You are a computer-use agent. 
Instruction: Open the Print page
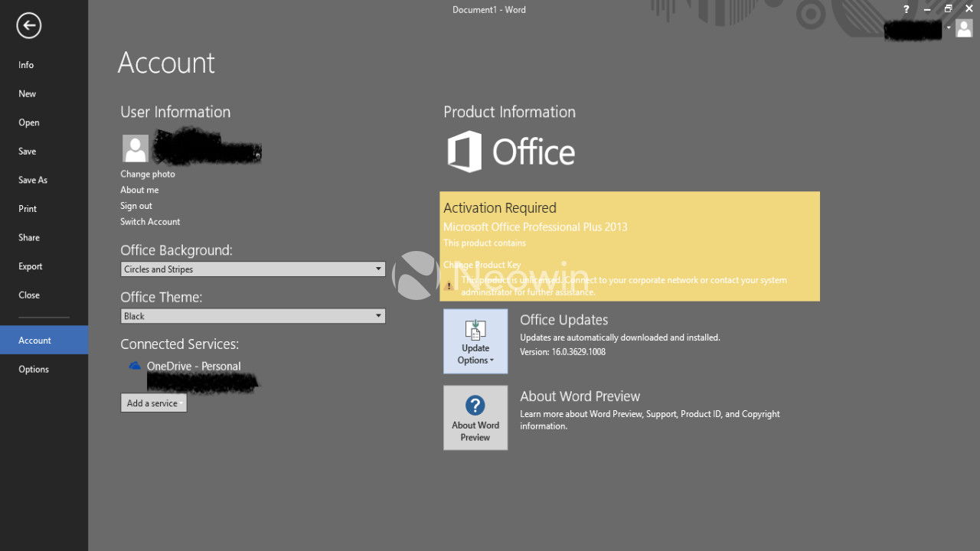coord(44,209)
